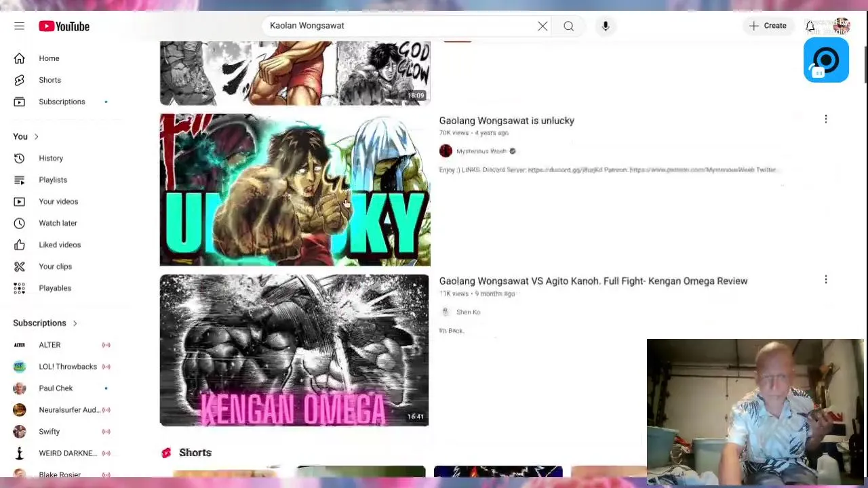Click the blue screen recorder overlay icon
This screenshot has height=488, width=868.
click(826, 61)
